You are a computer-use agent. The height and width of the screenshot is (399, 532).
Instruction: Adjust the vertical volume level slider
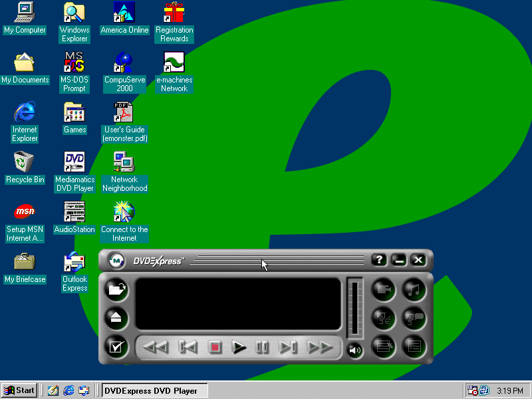point(354,309)
